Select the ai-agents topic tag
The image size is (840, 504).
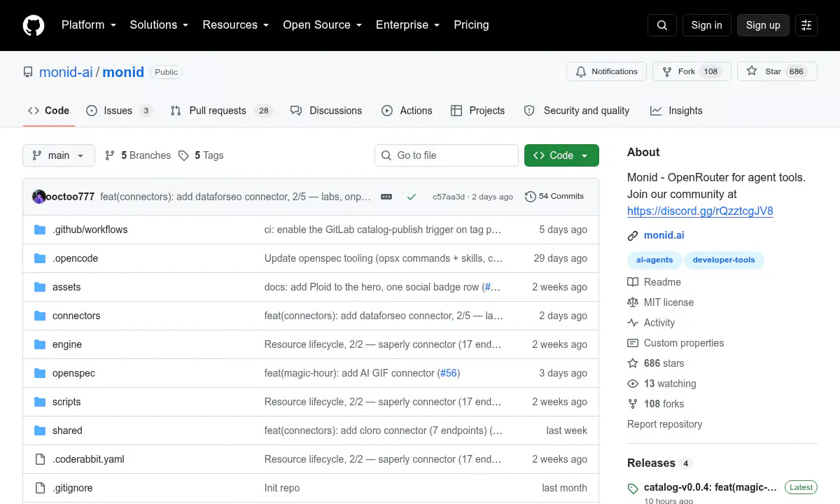(x=654, y=260)
